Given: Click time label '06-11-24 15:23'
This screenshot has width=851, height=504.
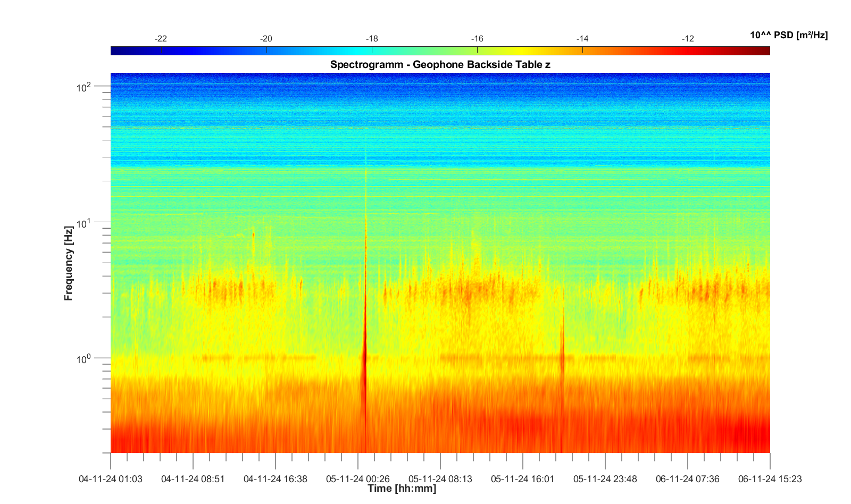Looking at the screenshot, I should tap(770, 479).
